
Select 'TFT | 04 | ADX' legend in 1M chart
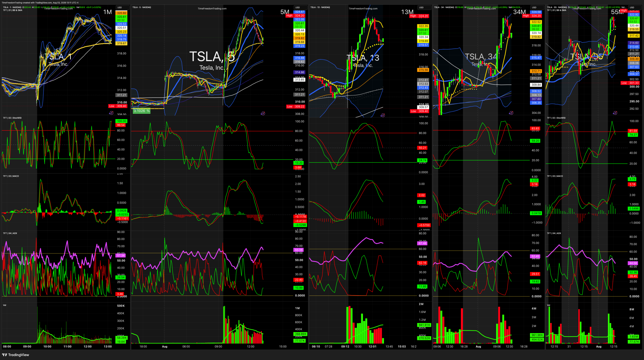point(10,233)
